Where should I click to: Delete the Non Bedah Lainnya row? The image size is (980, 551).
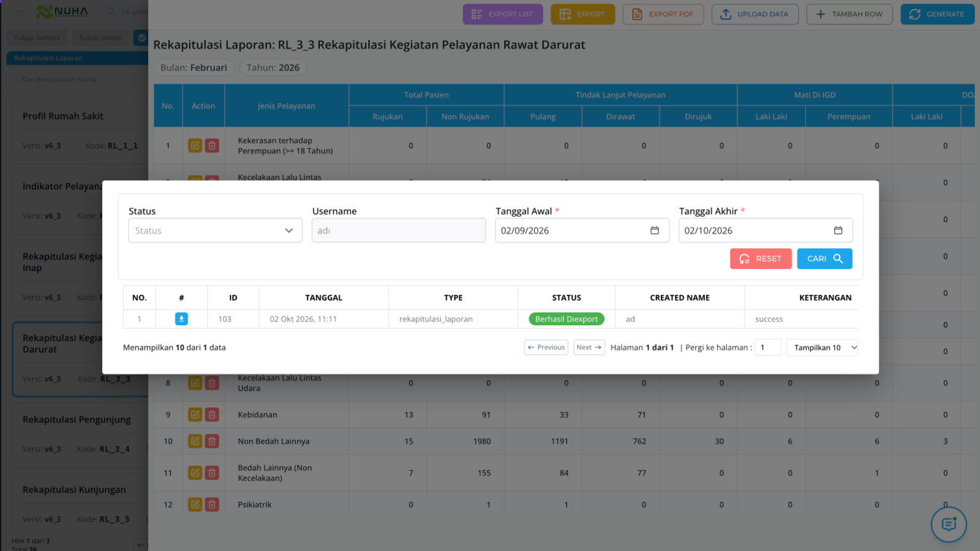(x=212, y=441)
